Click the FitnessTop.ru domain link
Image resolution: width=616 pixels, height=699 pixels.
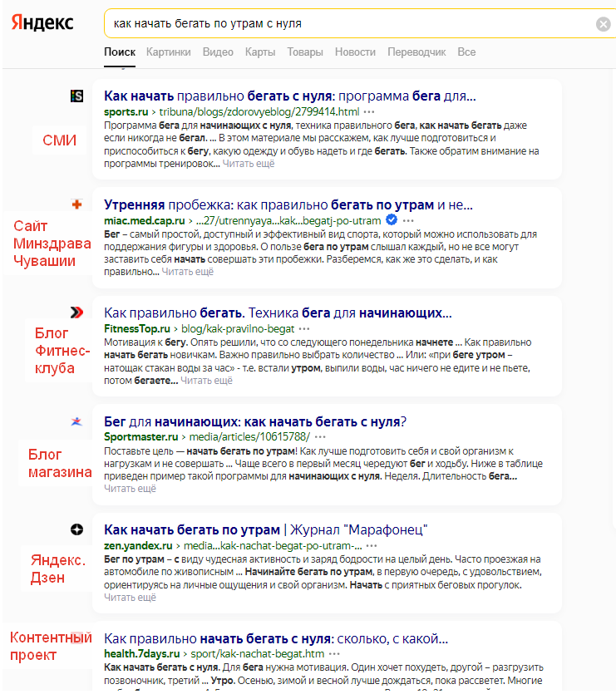(x=137, y=329)
